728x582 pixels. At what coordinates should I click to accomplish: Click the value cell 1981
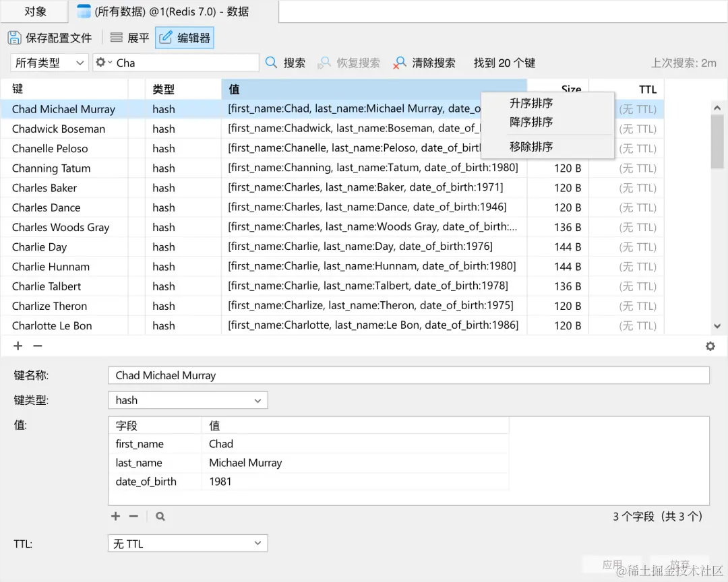(x=356, y=481)
